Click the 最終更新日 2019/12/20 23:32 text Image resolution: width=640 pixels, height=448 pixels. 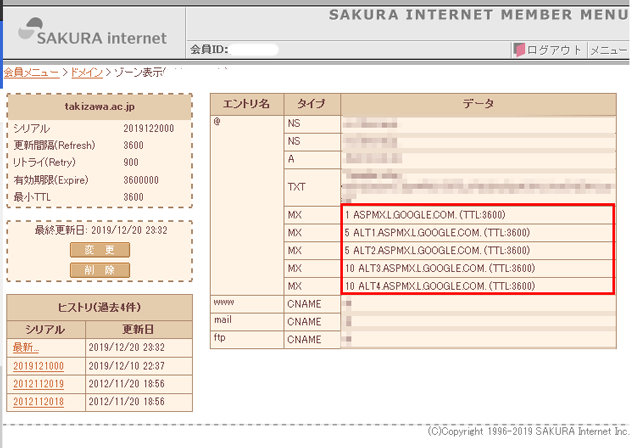click(101, 230)
